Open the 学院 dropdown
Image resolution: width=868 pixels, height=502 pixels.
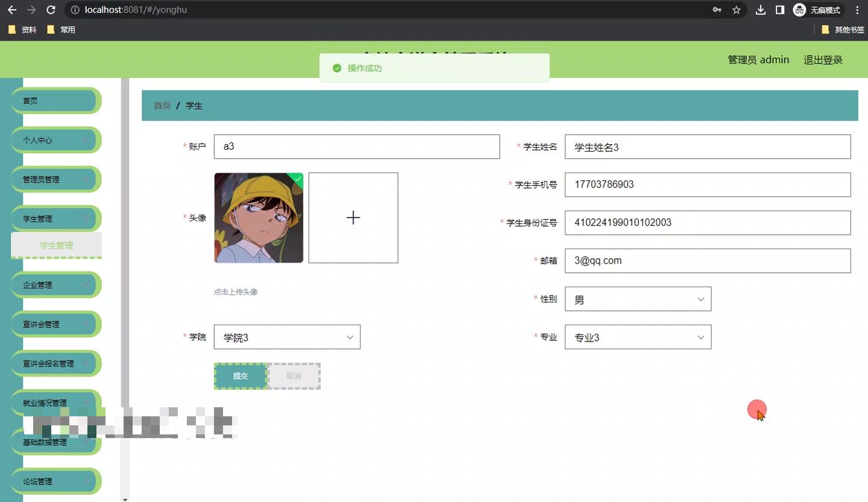[287, 337]
